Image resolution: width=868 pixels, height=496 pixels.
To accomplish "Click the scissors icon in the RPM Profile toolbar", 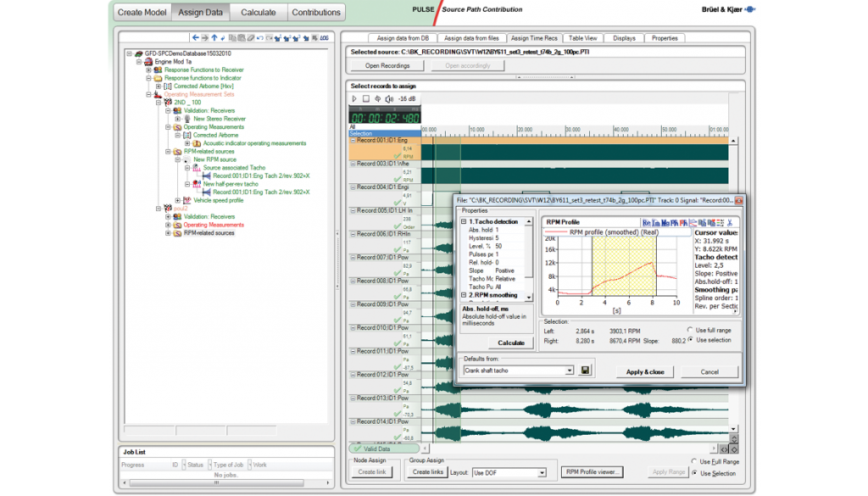I will point(729,223).
